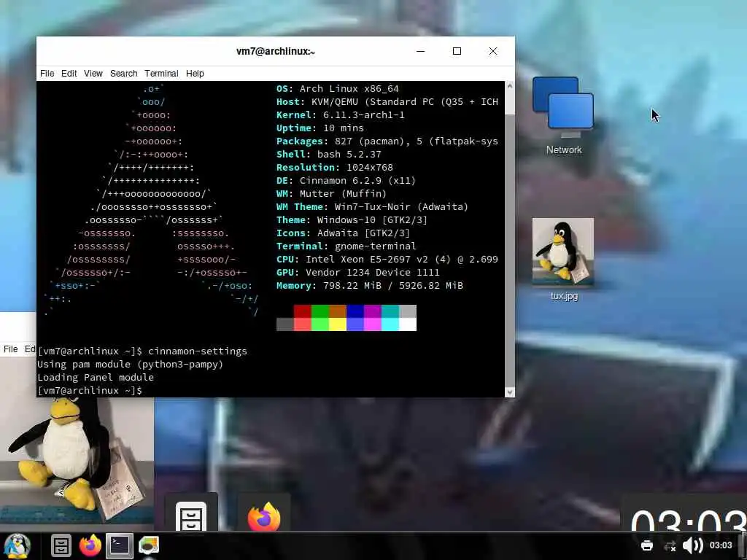Maximize the vm7@archlinux terminal window

[x=457, y=51]
